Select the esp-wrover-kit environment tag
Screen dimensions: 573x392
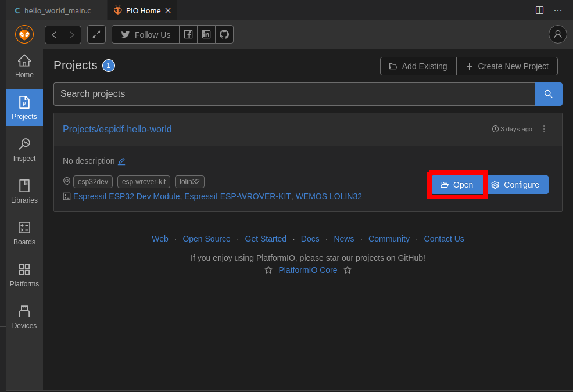point(144,182)
